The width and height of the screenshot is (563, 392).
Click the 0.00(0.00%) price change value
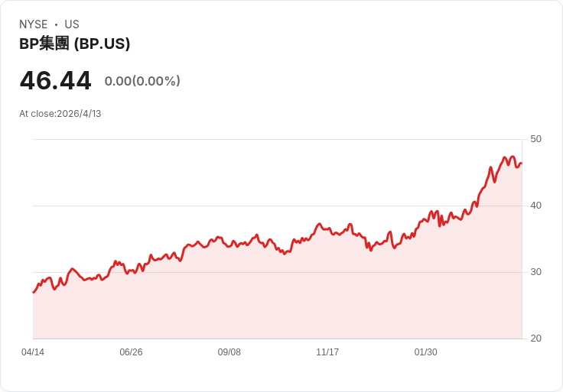tap(142, 81)
